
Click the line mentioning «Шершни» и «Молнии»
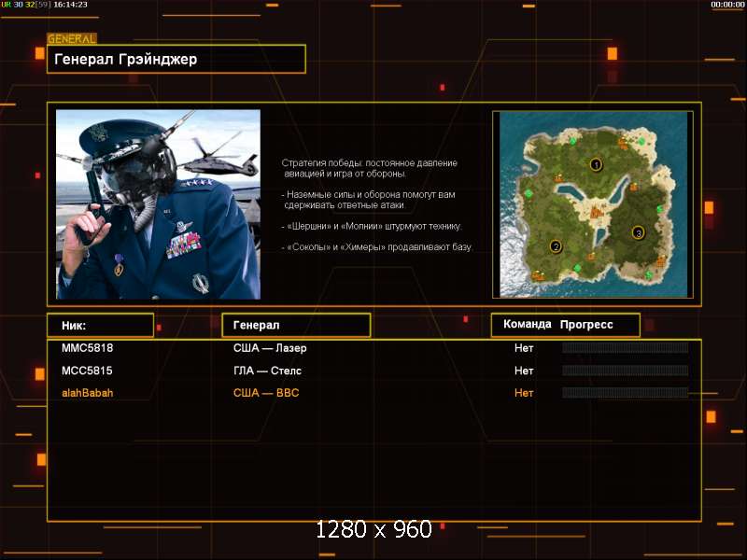(372, 226)
